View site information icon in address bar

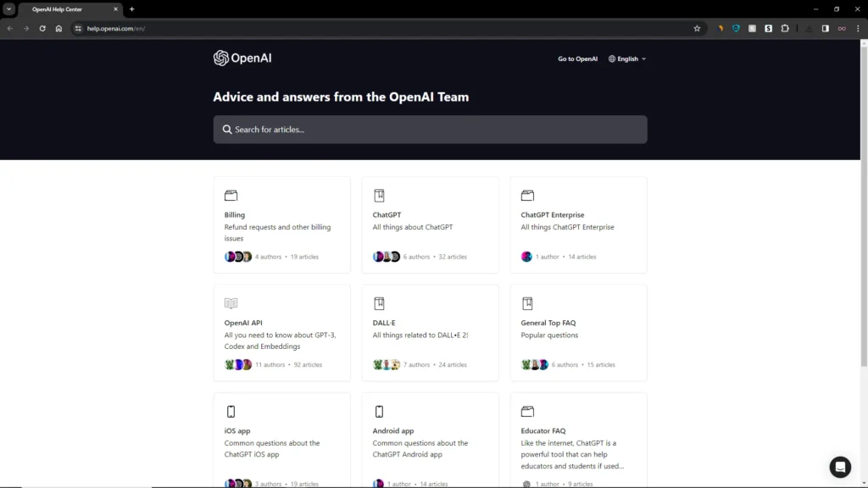point(78,29)
